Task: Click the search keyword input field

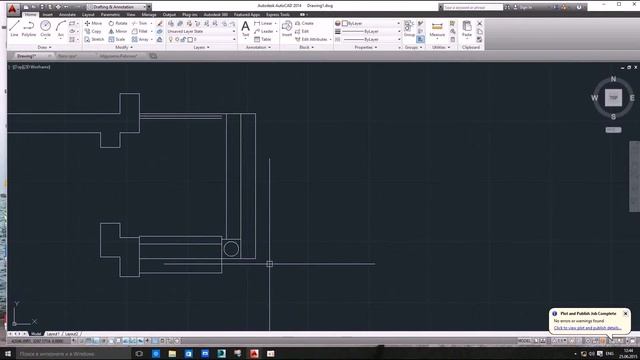Action: pos(472,7)
